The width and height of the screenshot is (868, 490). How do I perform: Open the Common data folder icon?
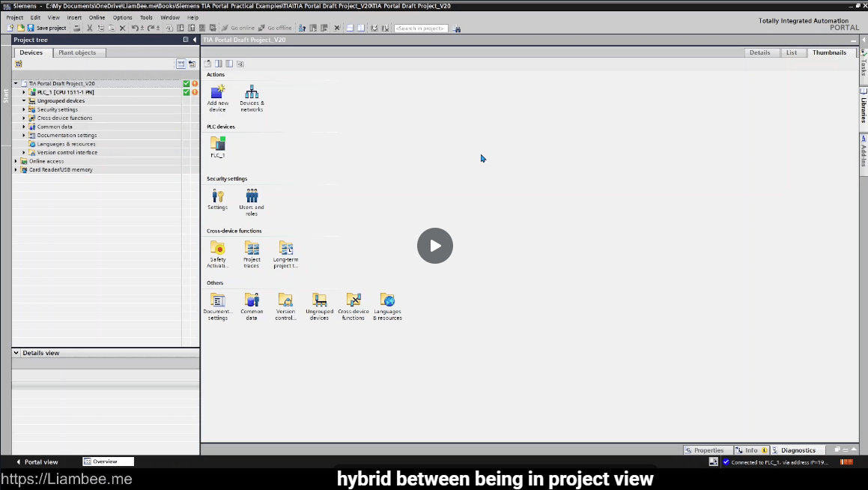(x=252, y=300)
